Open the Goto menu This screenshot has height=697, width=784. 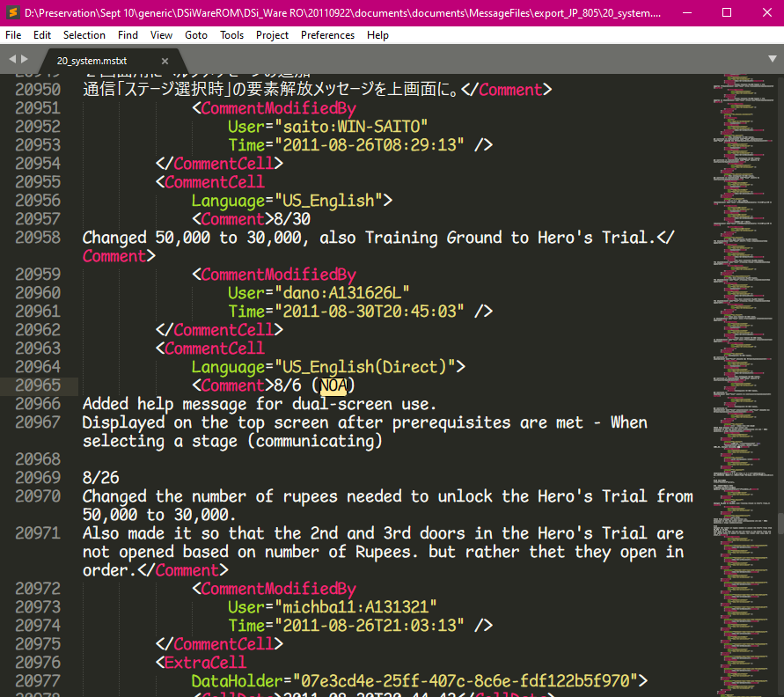click(x=196, y=35)
